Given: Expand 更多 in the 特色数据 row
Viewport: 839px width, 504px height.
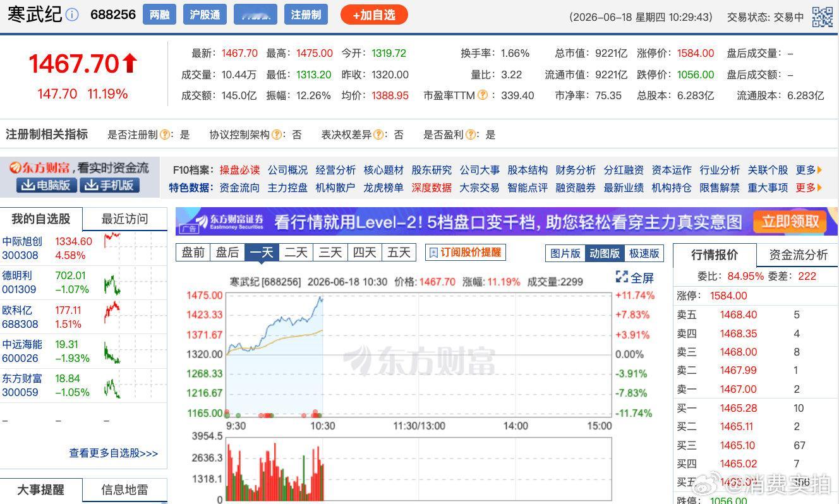Looking at the screenshot, I should (x=809, y=188).
